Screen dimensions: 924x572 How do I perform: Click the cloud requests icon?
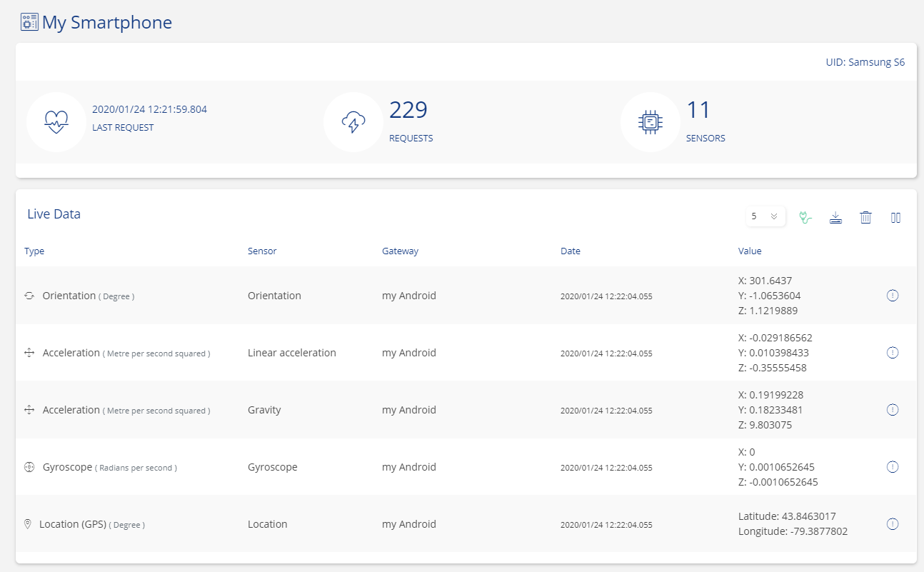(353, 122)
